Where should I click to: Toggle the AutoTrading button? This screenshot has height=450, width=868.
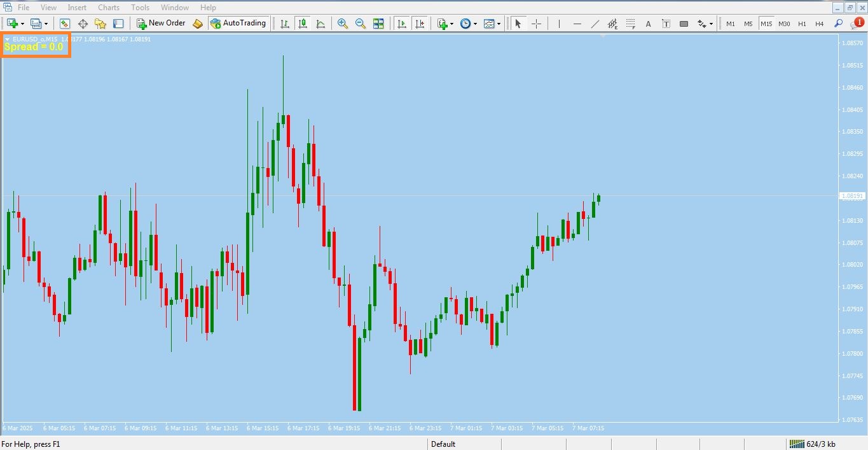pos(238,24)
